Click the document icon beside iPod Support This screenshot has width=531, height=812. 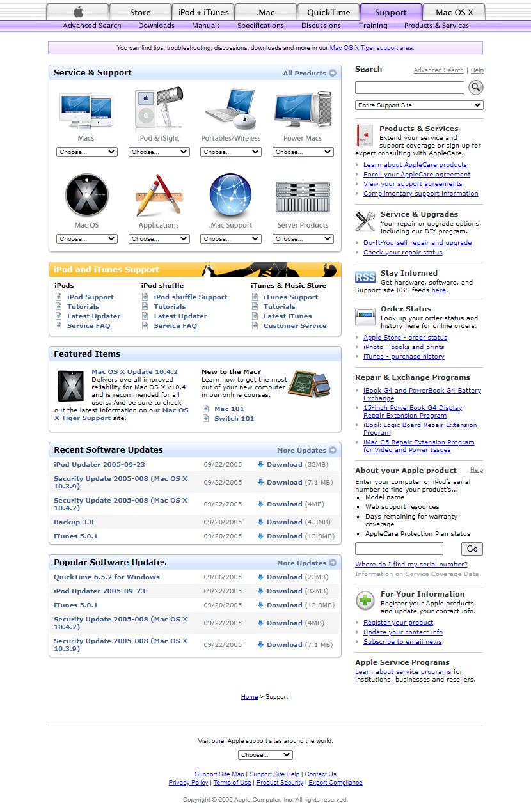(x=59, y=297)
